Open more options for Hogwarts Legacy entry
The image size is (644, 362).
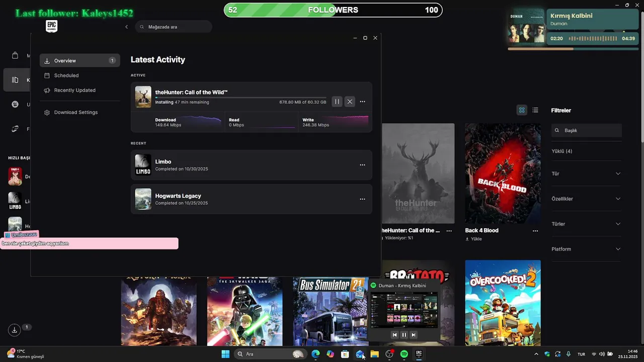tap(362, 199)
